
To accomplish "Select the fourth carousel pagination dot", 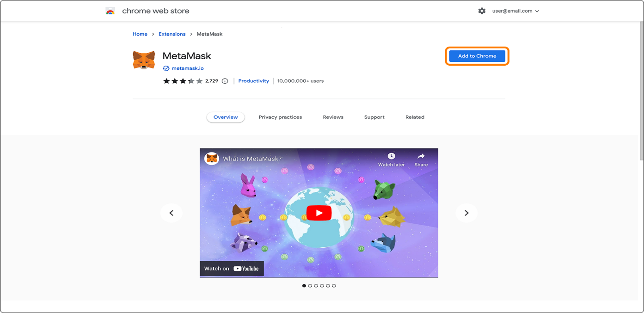I will 322,286.
